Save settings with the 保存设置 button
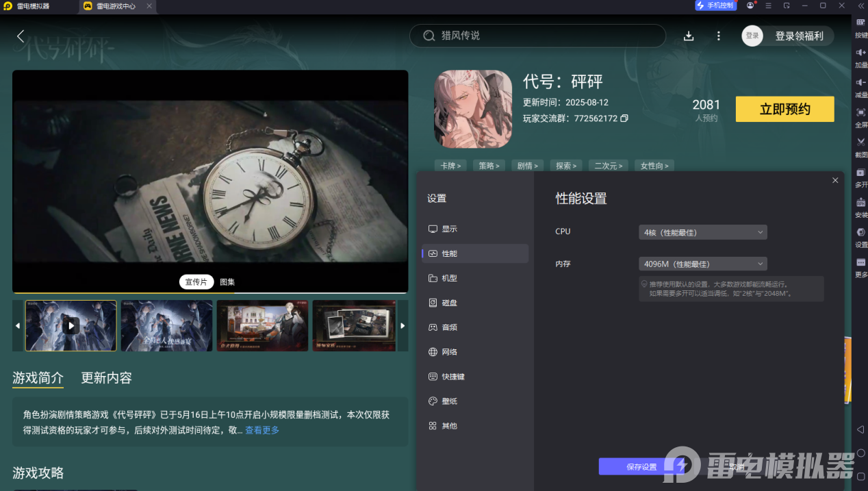 (x=642, y=466)
